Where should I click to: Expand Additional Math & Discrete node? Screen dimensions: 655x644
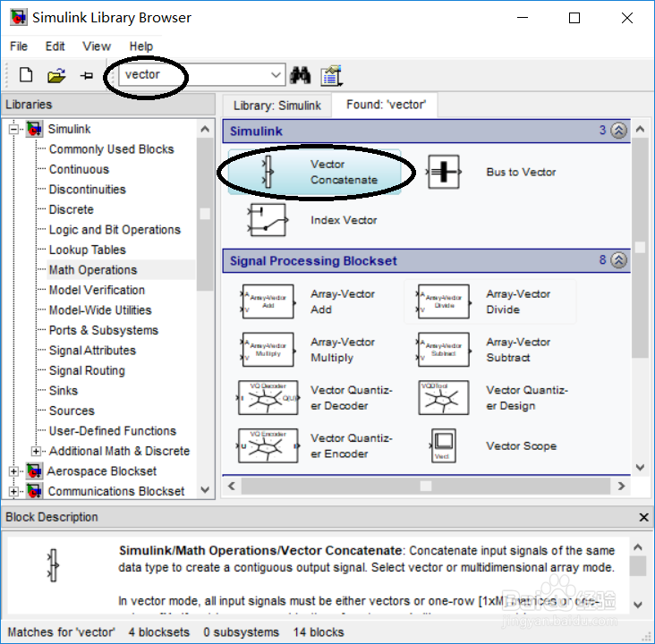[x=37, y=451]
